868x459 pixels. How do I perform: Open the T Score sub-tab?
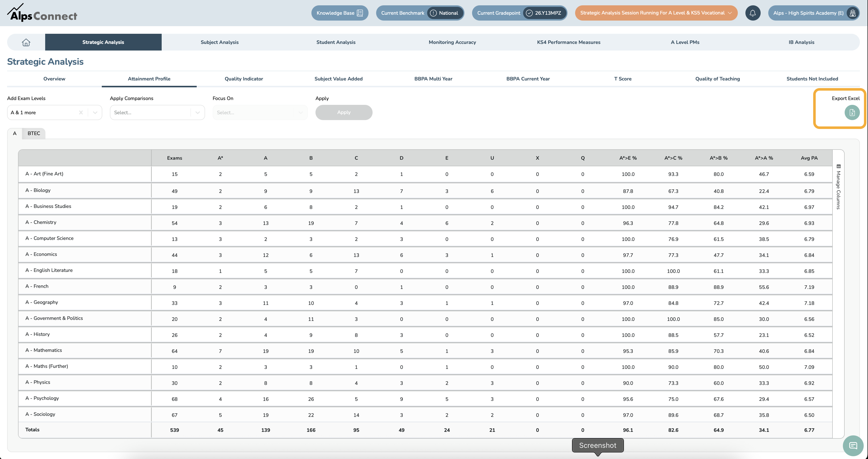tap(623, 79)
